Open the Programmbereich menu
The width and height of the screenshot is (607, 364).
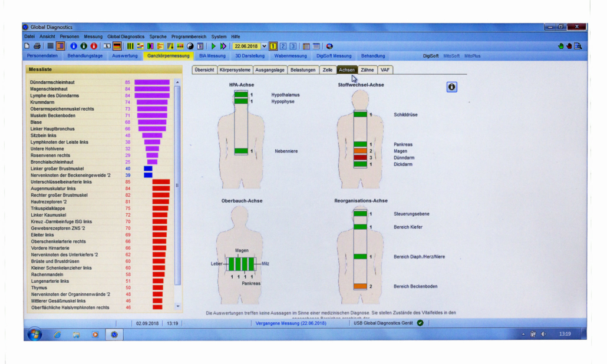click(189, 37)
